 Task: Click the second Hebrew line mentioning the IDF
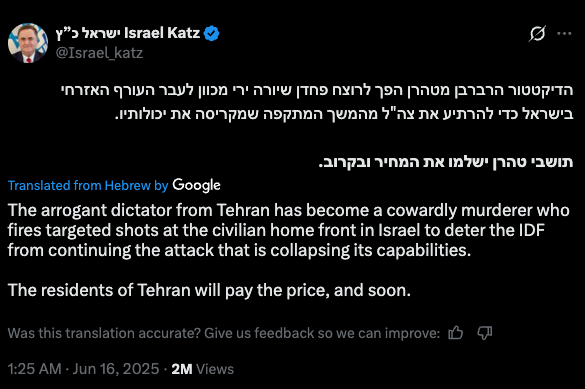click(344, 114)
